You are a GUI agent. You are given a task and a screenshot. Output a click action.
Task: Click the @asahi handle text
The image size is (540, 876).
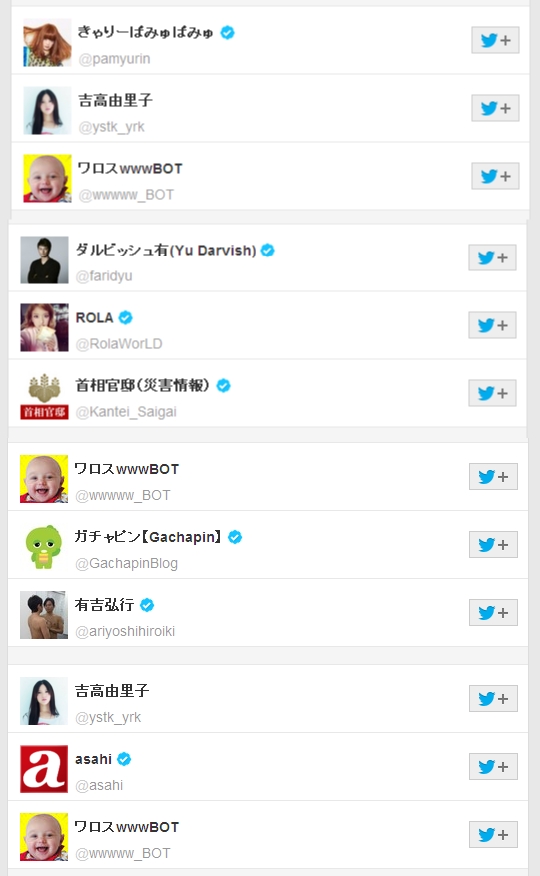point(99,785)
